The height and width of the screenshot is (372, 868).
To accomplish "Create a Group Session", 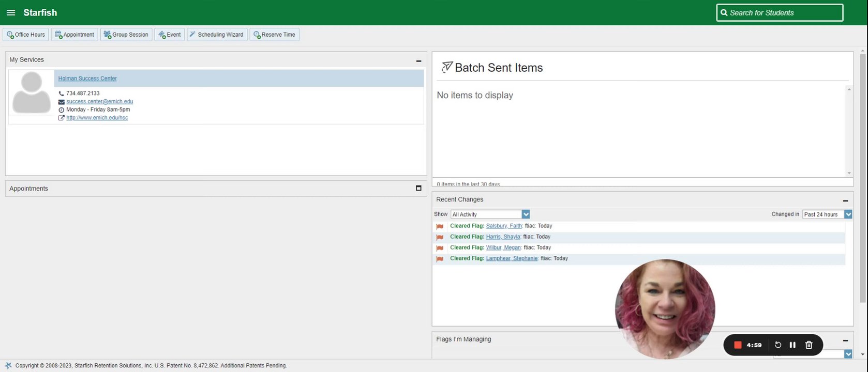I will coord(126,35).
